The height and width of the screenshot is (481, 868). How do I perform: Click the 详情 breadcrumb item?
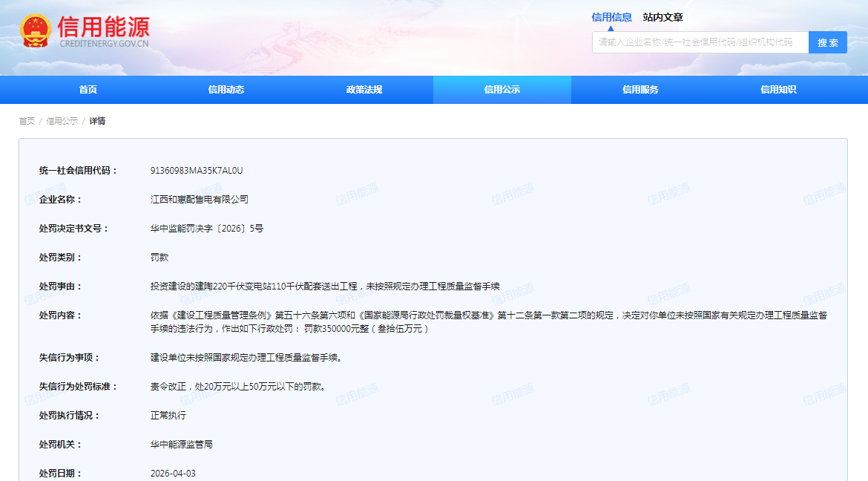(97, 121)
